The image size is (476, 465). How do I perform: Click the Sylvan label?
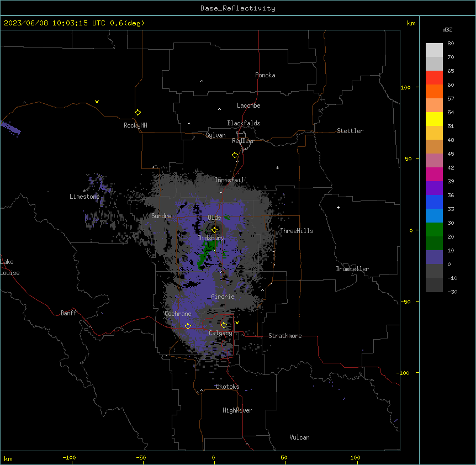point(215,135)
